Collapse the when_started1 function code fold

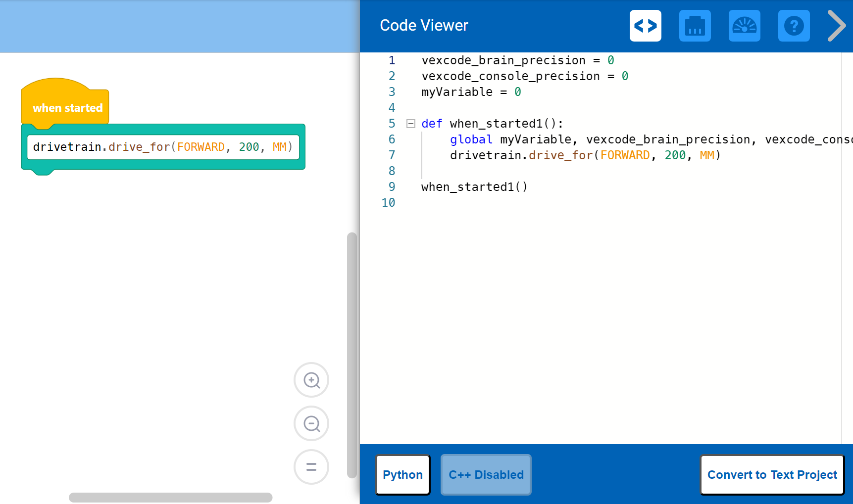[410, 123]
